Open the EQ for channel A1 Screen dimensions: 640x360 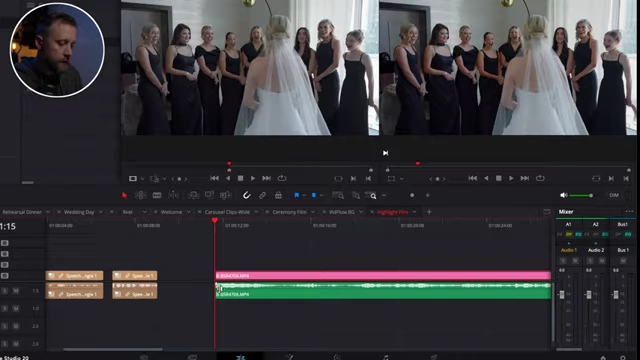tap(578, 234)
